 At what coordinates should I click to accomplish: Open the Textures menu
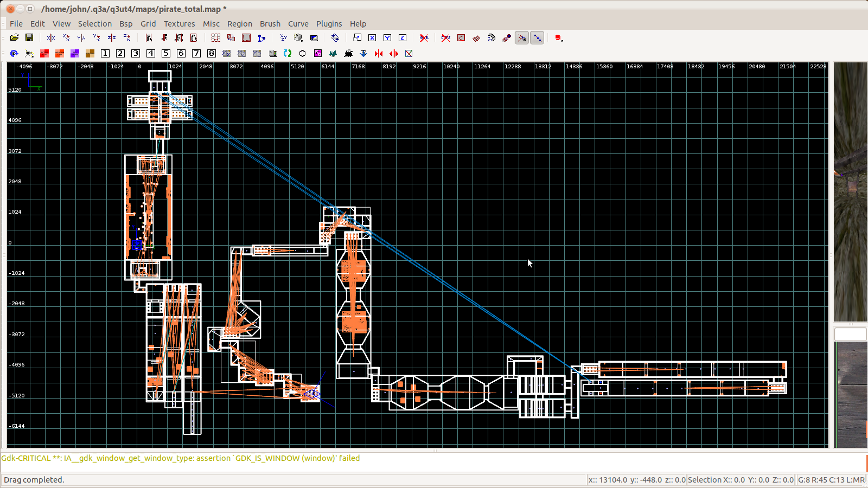pos(179,24)
